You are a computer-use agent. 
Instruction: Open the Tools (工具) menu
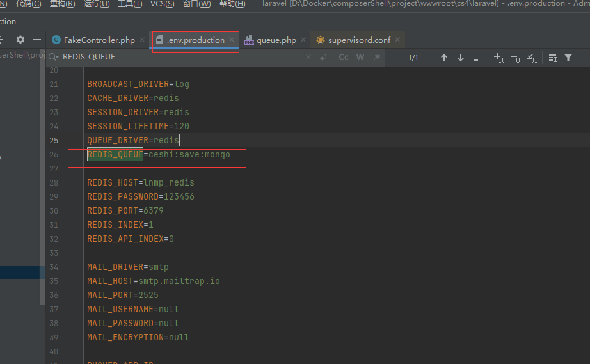130,4
